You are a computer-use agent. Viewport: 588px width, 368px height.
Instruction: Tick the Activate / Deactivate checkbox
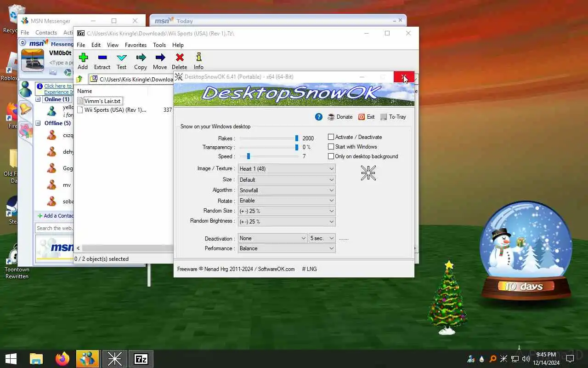pos(331,137)
